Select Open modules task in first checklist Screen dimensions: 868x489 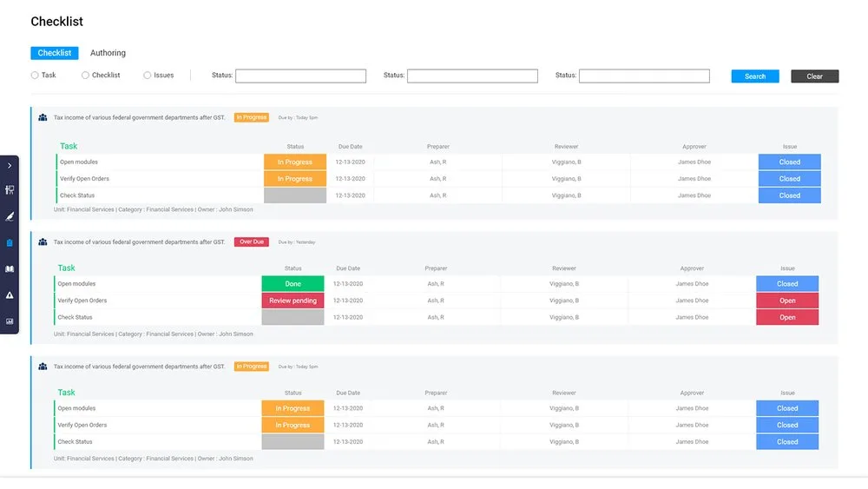pyautogui.click(x=79, y=162)
